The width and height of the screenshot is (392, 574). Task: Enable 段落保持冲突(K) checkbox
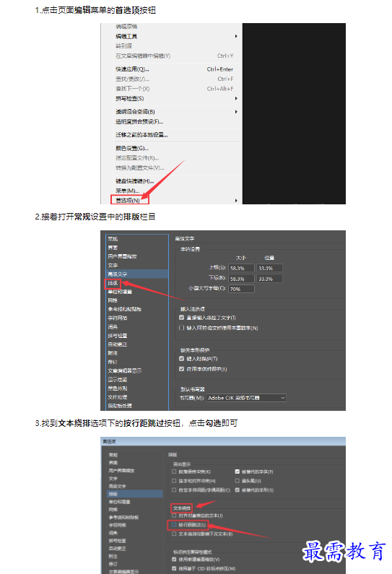pyautogui.click(x=174, y=471)
